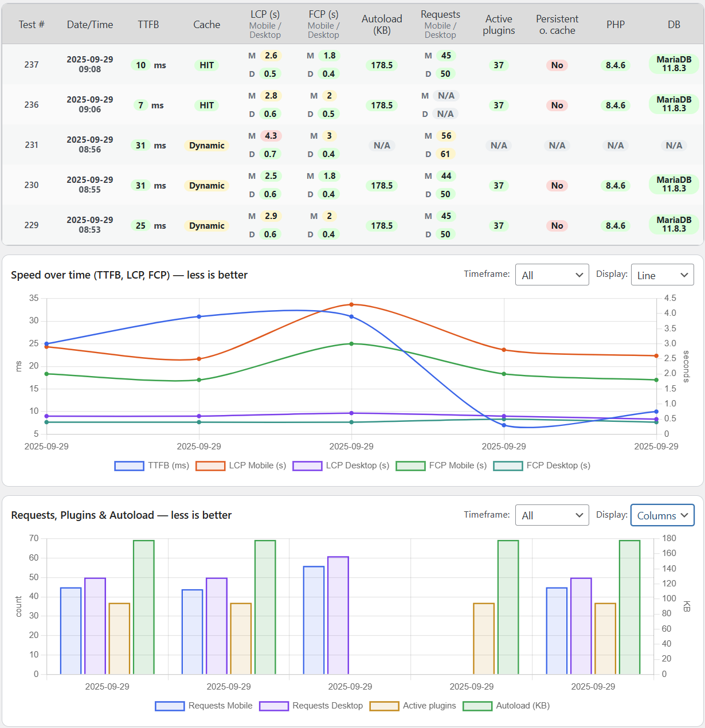Screen dimensions: 705x728
Task: Hide the FCP Desktop (s) legend series
Action: [542, 465]
